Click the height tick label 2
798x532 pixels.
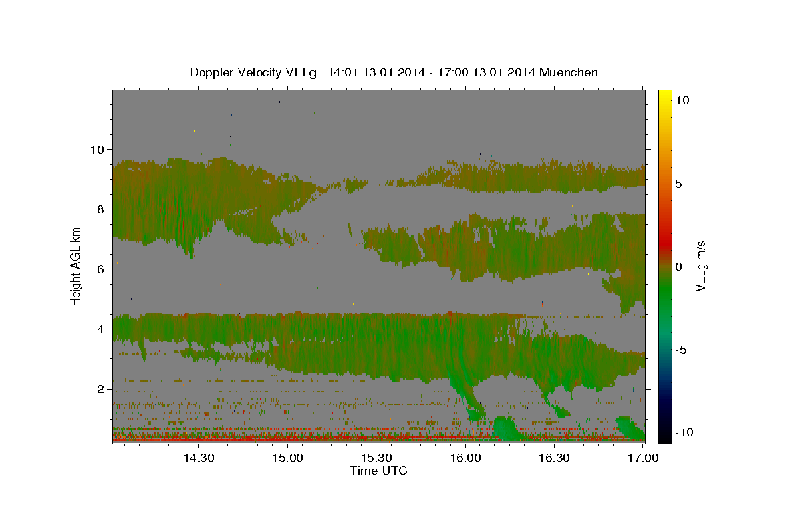100,388
